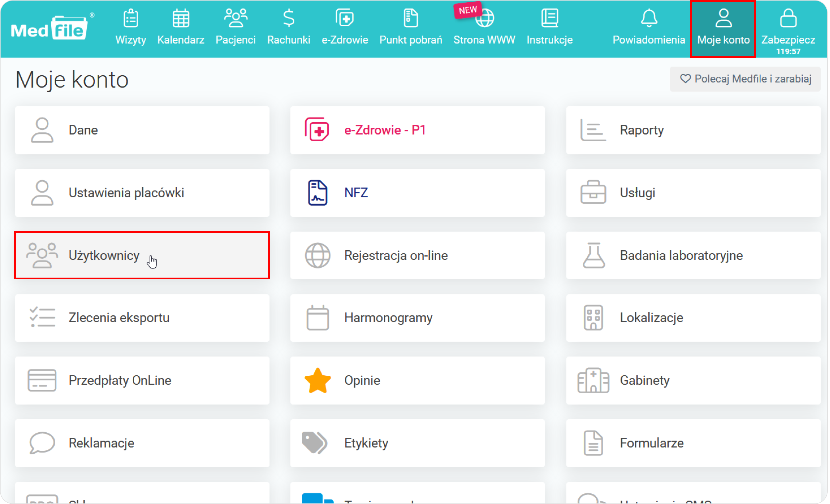This screenshot has width=830, height=504.
Task: Click the Dane person icon
Action: pyautogui.click(x=42, y=130)
